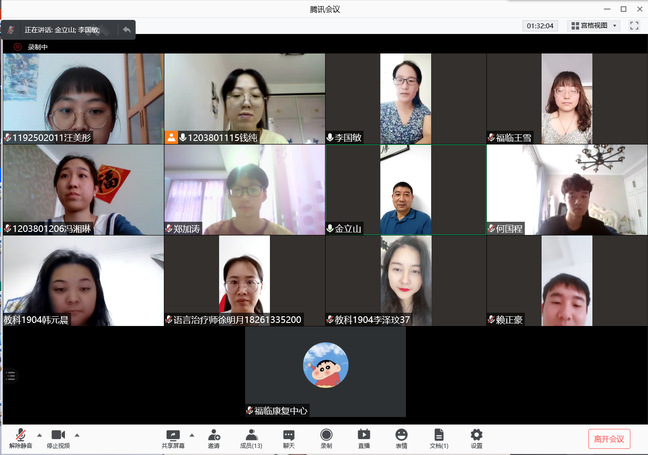Click the red 离开会议 leave button
The image size is (648, 455).
coord(608,438)
